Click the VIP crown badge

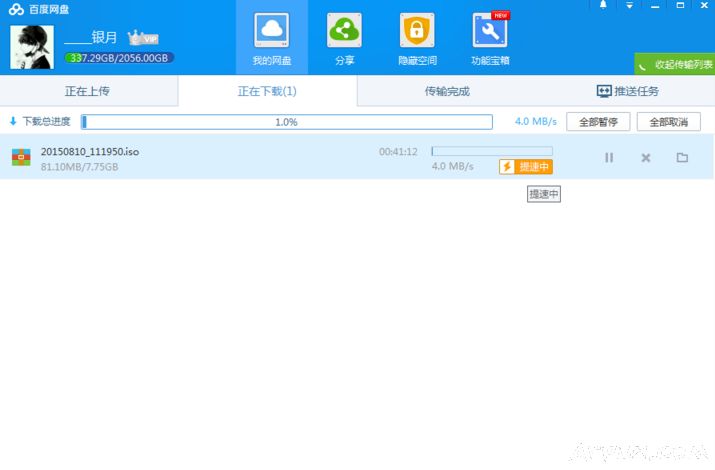pos(143,38)
